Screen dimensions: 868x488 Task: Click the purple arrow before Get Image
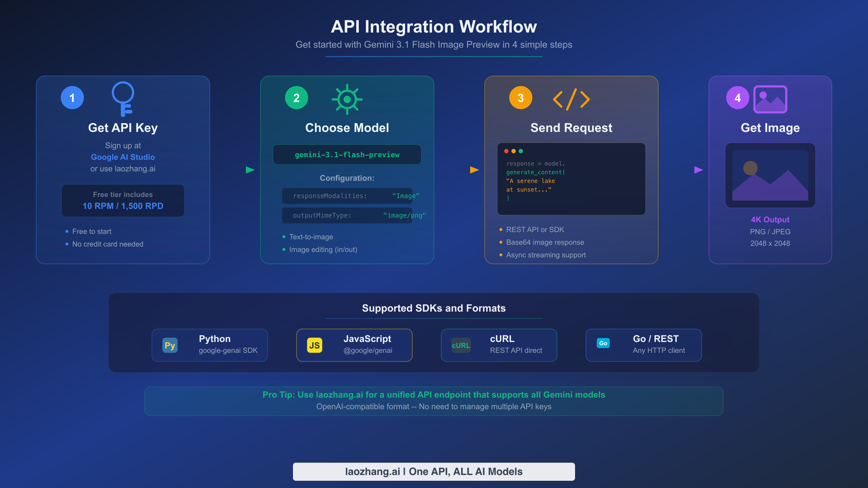[x=698, y=169]
